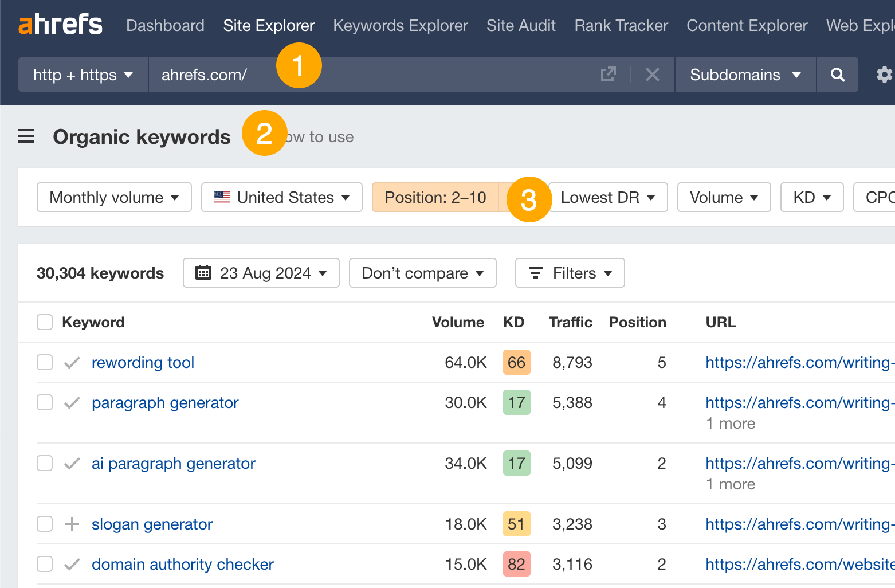895x588 pixels.
Task: Click the target URL input showing ahrefs.com
Action: (x=204, y=74)
